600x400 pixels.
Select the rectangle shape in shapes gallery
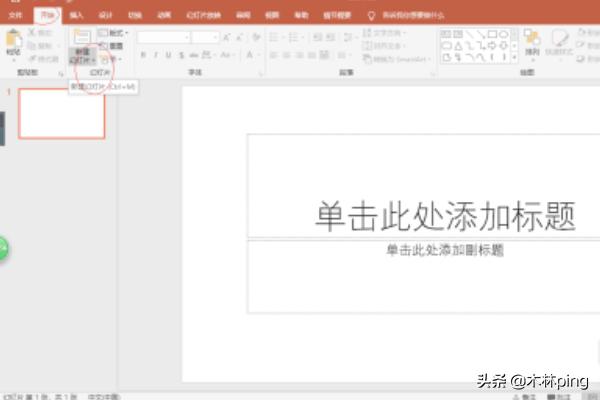492,34
